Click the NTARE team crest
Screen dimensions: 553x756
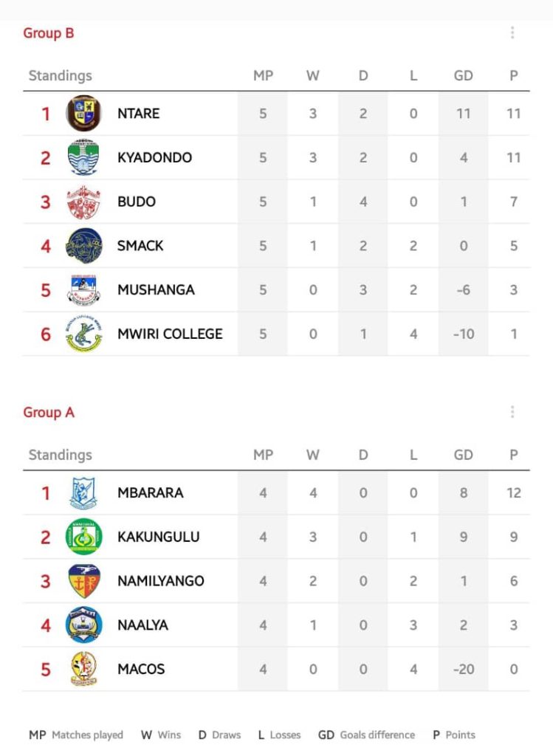(x=84, y=113)
